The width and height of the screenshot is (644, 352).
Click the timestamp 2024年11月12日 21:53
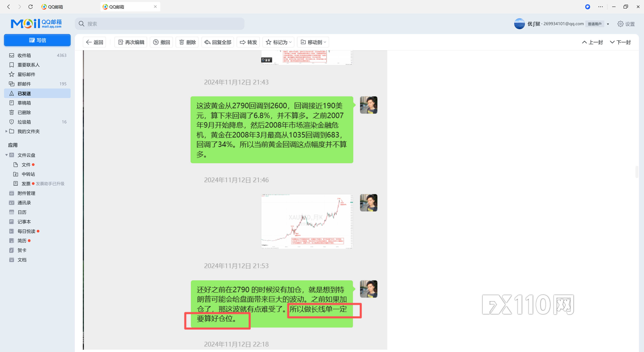pyautogui.click(x=236, y=266)
